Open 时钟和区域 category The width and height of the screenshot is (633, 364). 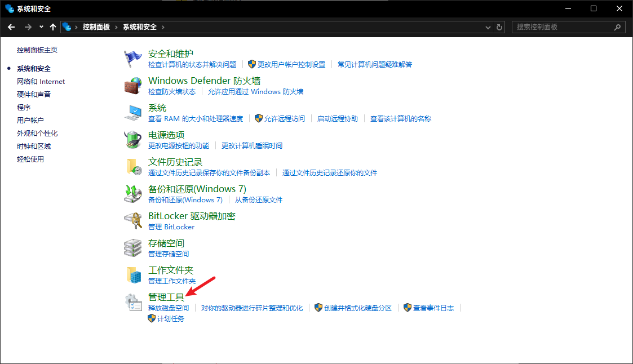(34, 146)
